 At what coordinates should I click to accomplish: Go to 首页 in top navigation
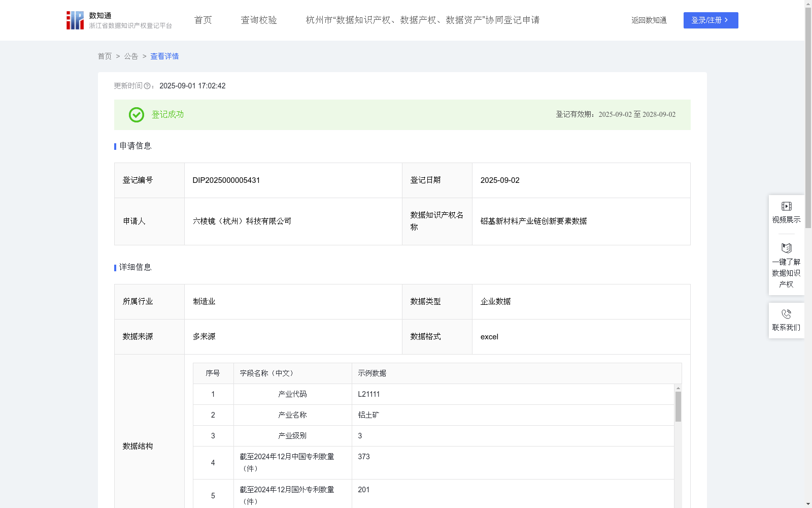(x=203, y=20)
